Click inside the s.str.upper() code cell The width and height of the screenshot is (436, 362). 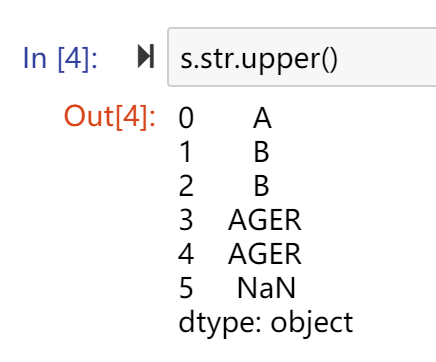(x=302, y=57)
